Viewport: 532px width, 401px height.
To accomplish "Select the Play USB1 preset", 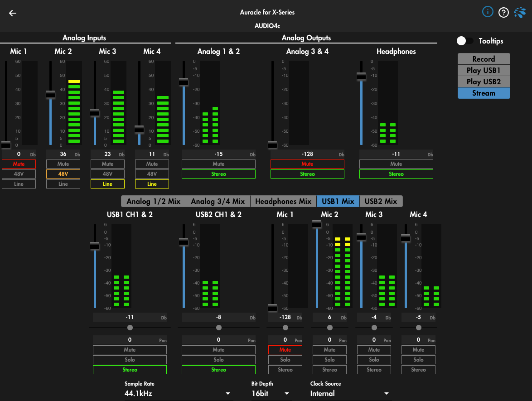I will coord(484,70).
